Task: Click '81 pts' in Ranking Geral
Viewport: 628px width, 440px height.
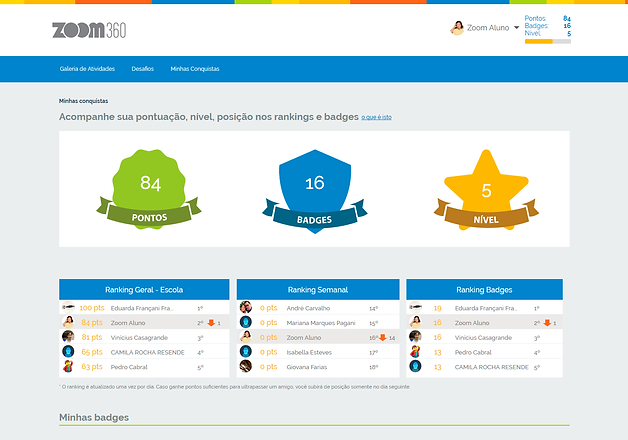Action: click(x=92, y=338)
